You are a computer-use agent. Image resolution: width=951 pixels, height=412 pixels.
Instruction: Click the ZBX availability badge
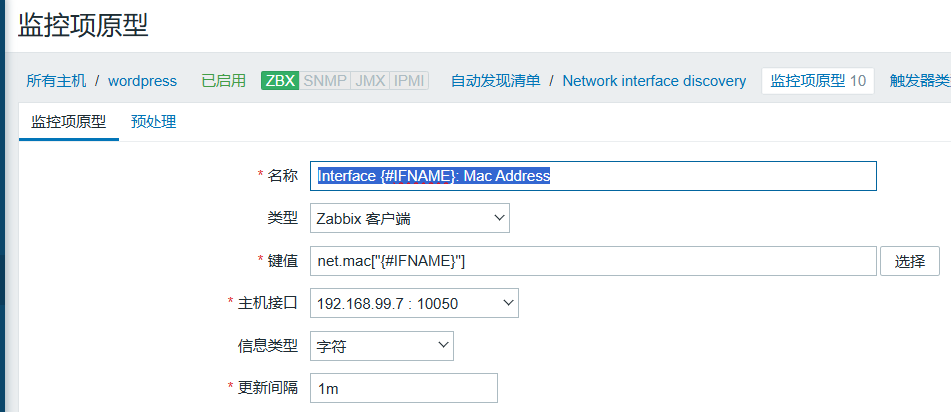click(x=280, y=81)
